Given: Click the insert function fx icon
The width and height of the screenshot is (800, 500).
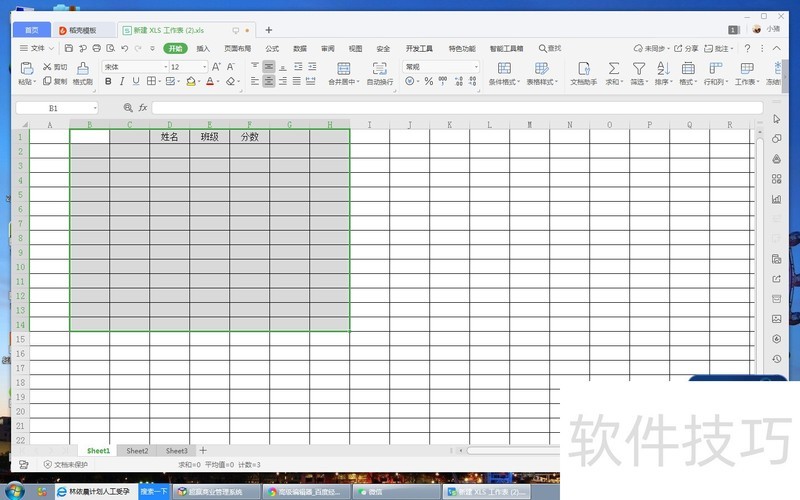Looking at the screenshot, I should [x=143, y=107].
